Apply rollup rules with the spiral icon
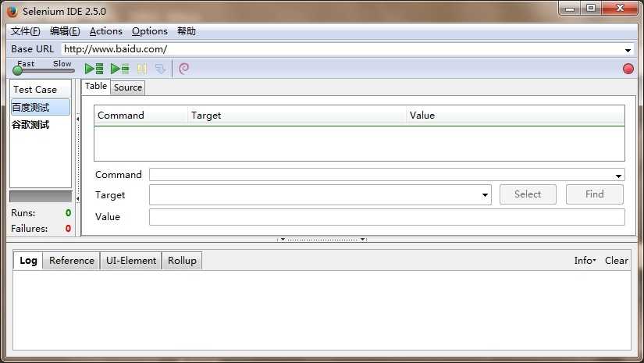The image size is (644, 363). click(184, 69)
